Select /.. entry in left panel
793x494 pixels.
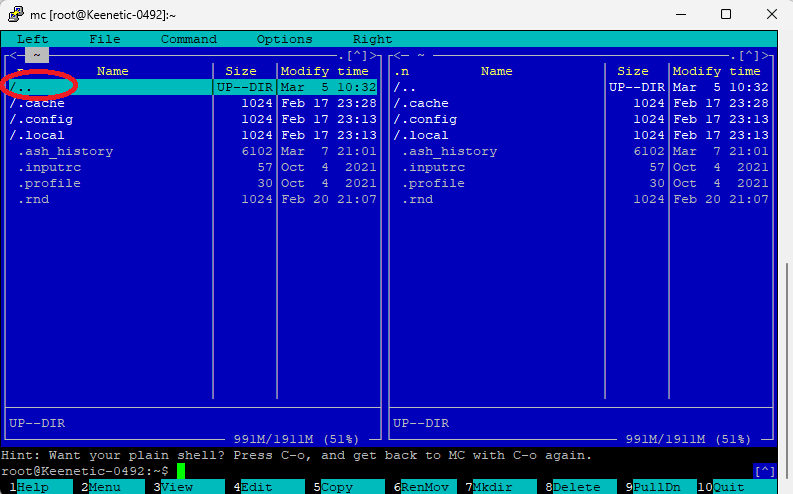pyautogui.click(x=192, y=87)
